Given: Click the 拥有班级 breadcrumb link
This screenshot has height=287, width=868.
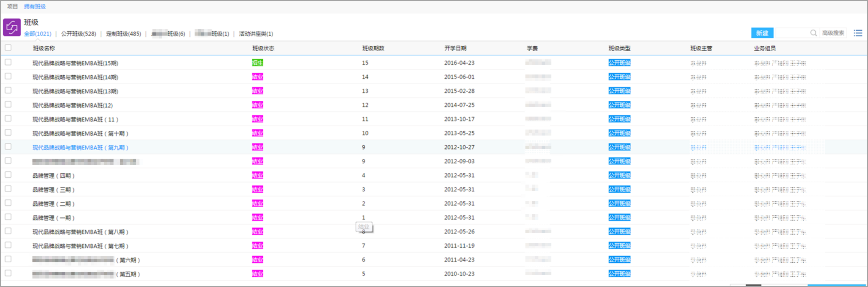Looking at the screenshot, I should [35, 6].
